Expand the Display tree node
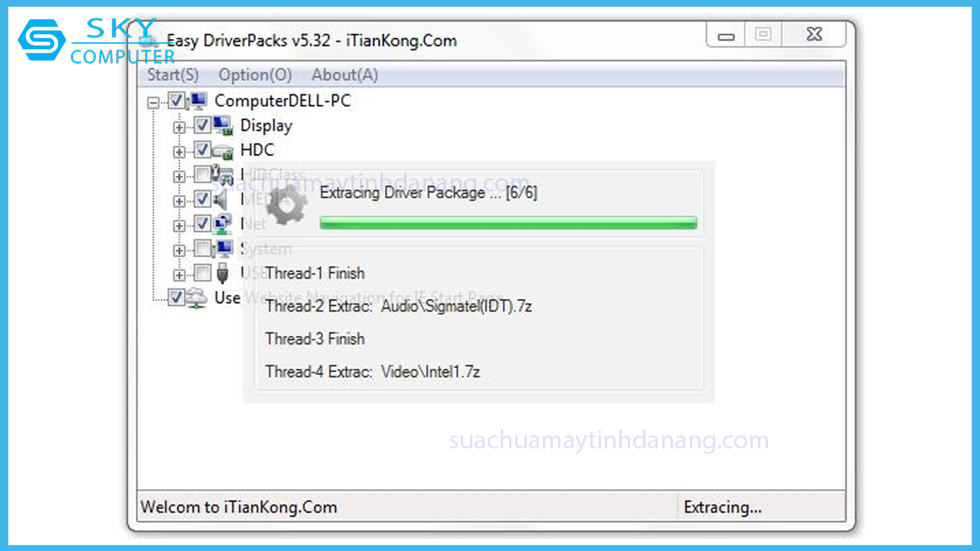The width and height of the screenshot is (980, 551). tap(179, 127)
